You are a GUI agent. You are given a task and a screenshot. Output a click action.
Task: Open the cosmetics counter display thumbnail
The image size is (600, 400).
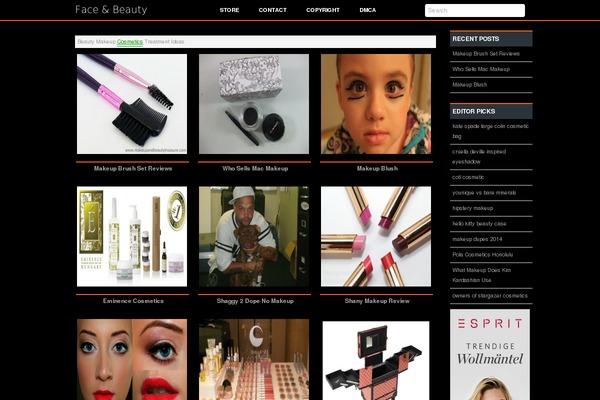click(254, 359)
